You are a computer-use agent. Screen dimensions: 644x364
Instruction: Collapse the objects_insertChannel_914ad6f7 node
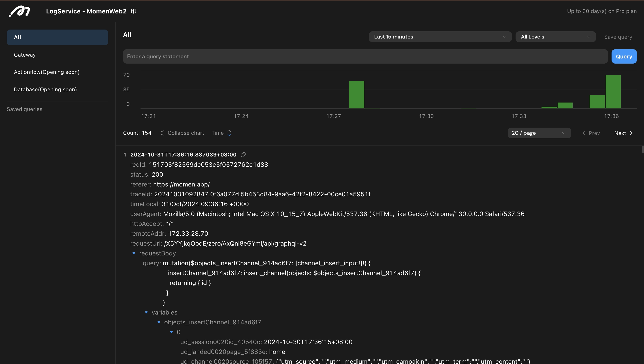pos(159,322)
